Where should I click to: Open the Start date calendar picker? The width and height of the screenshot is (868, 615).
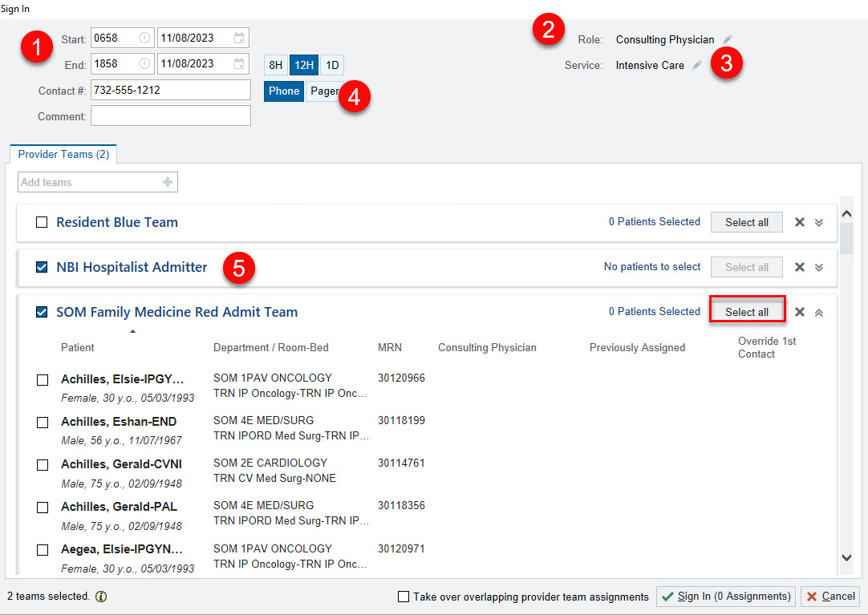coord(239,37)
